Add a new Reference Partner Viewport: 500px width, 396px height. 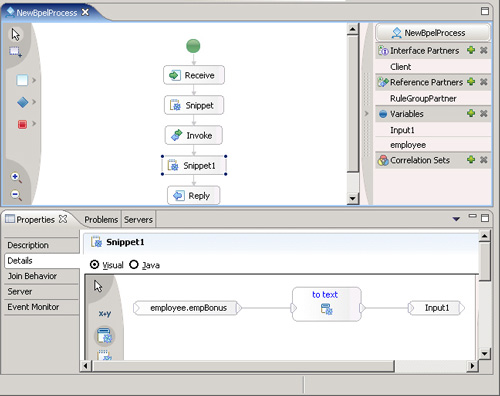(471, 82)
